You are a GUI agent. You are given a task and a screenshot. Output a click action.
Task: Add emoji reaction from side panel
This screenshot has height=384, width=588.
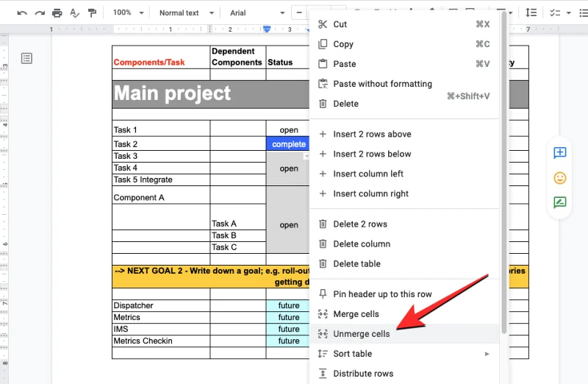click(560, 178)
